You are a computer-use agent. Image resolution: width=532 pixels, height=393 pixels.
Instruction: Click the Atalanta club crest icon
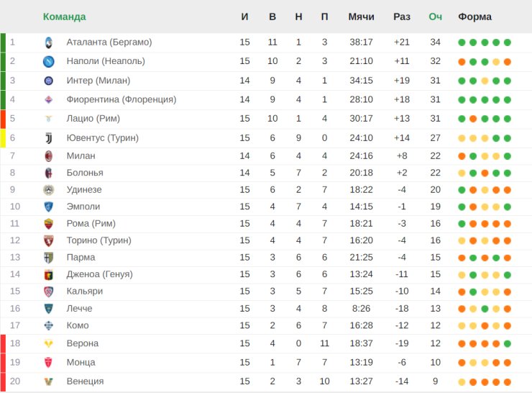(x=48, y=42)
